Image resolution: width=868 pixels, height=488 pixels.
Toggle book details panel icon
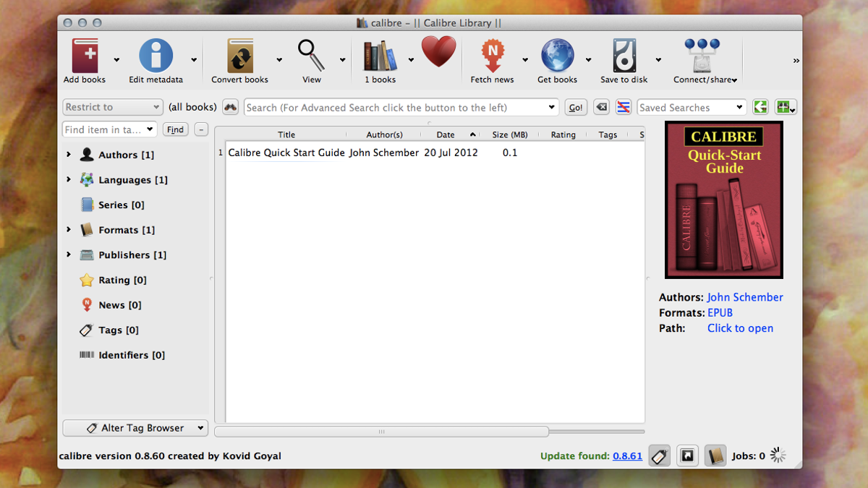click(x=715, y=456)
